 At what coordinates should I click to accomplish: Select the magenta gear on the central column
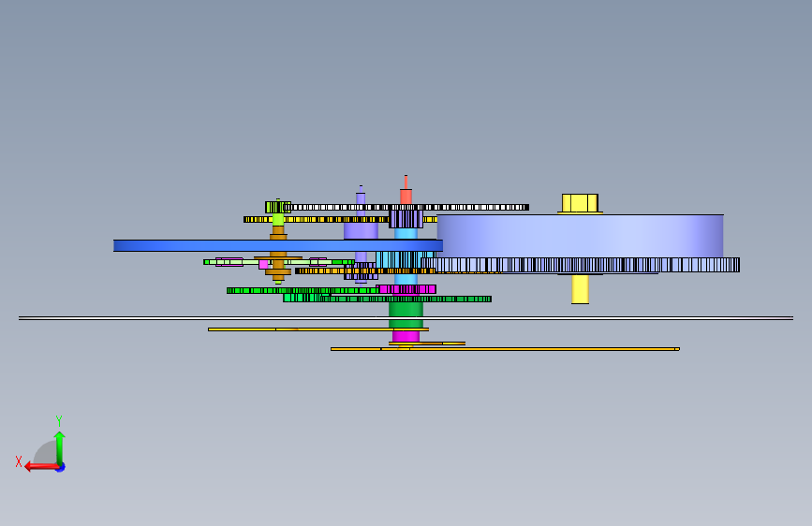pos(406,289)
